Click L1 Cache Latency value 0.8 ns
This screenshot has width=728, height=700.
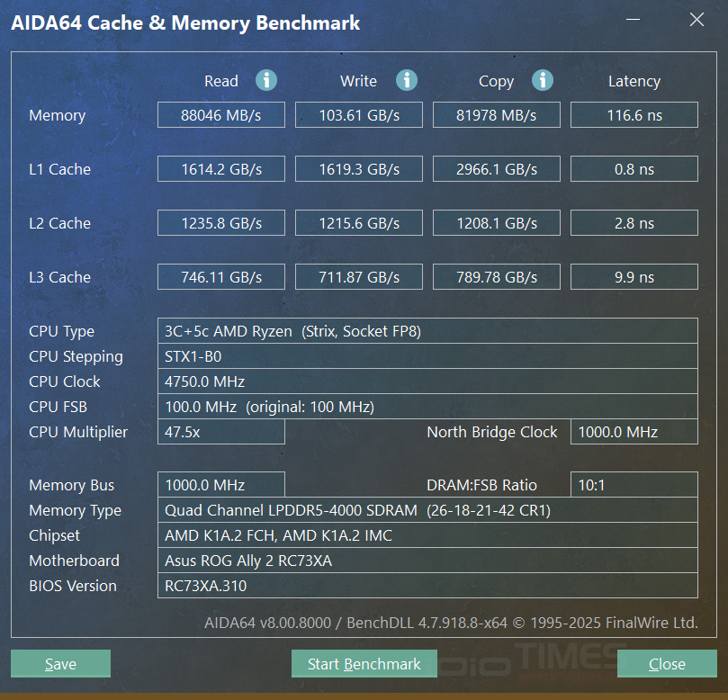click(634, 169)
